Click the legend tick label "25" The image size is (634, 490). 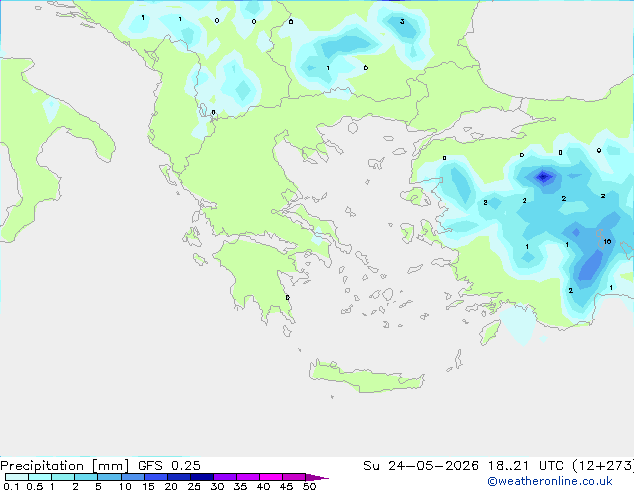point(194,486)
